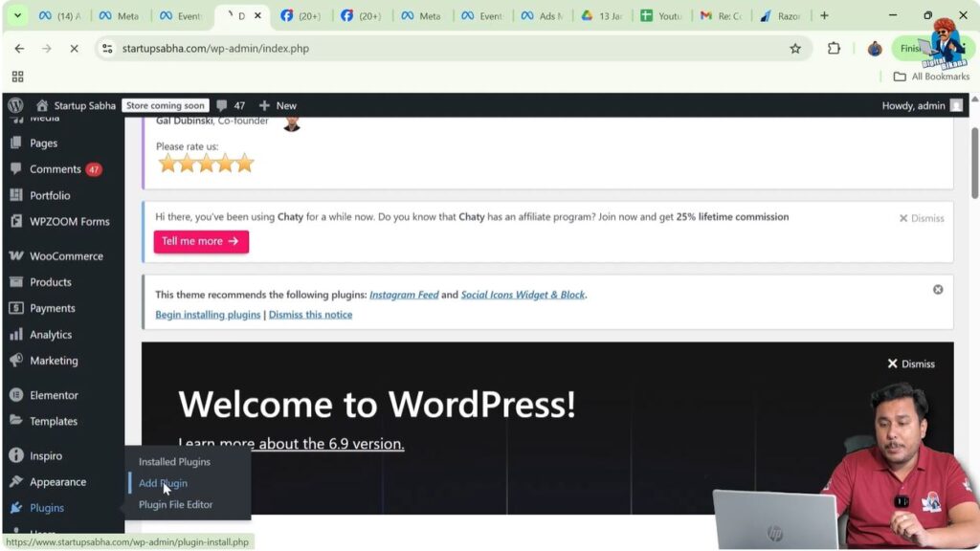The width and height of the screenshot is (980, 551).
Task: Open the Portfolio menu item
Action: coord(50,195)
